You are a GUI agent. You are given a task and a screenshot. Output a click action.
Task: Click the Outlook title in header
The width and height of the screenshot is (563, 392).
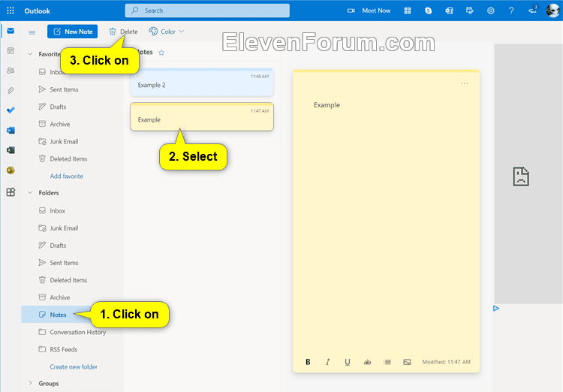coord(37,11)
